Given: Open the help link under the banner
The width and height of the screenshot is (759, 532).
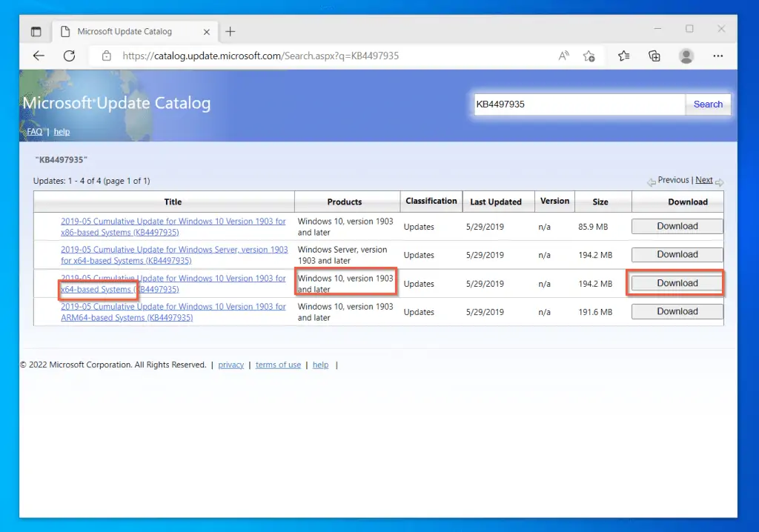Looking at the screenshot, I should coord(62,132).
